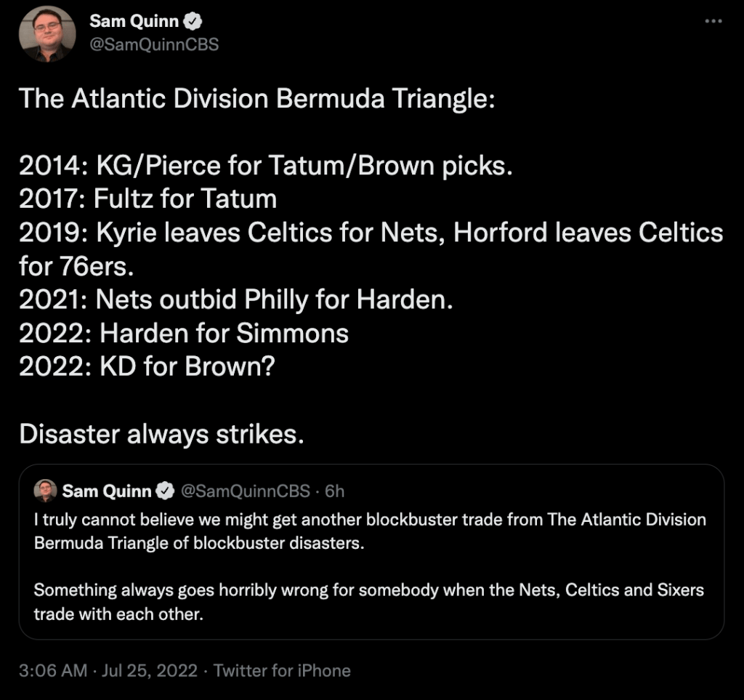Click the 6h timestamp on the quoted tweet
The height and width of the screenshot is (700, 744).
point(334,491)
